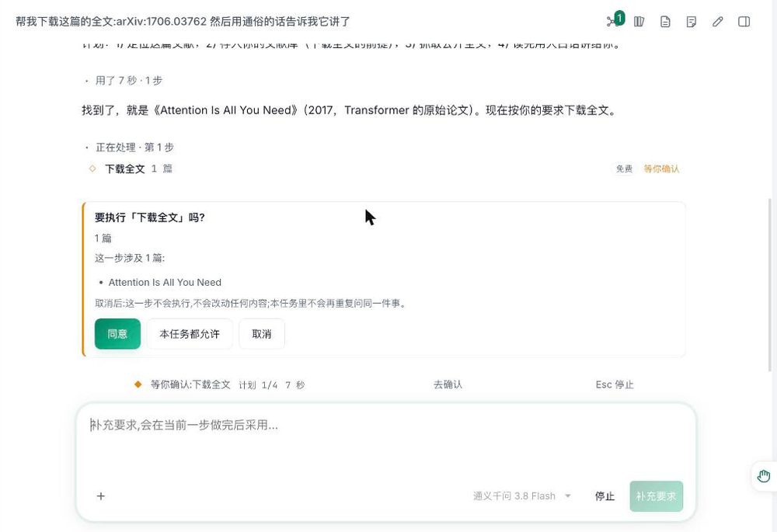Open the library books icon
The width and height of the screenshot is (777, 532).
639,21
